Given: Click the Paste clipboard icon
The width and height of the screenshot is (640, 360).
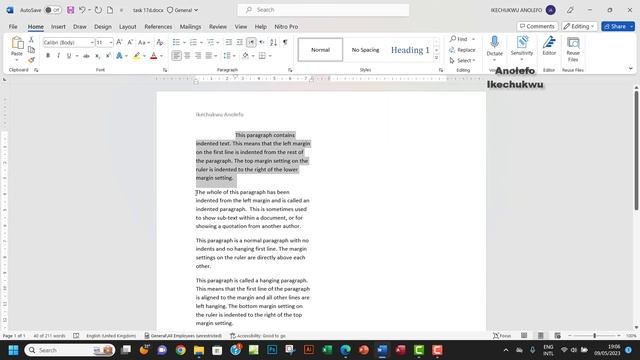Looking at the screenshot, I should (x=17, y=43).
